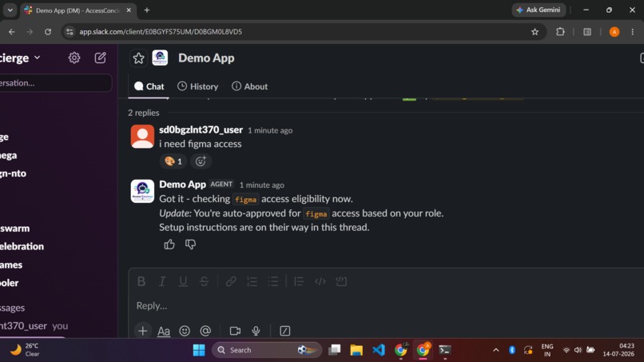Viewport: 644px width, 362px height.
Task: Add a reaction to figma access message
Action: 201,161
